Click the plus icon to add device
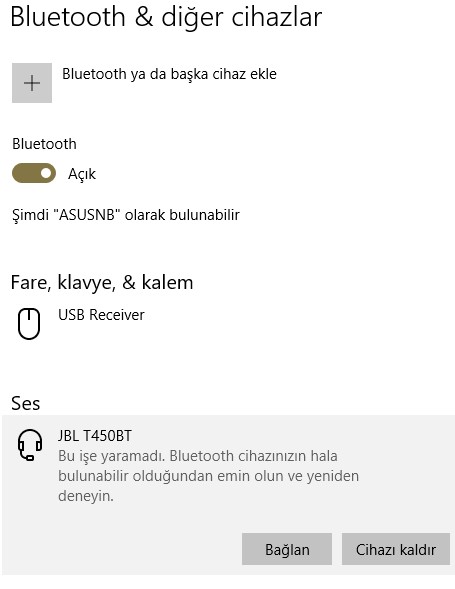This screenshot has width=455, height=589. pos(32,83)
